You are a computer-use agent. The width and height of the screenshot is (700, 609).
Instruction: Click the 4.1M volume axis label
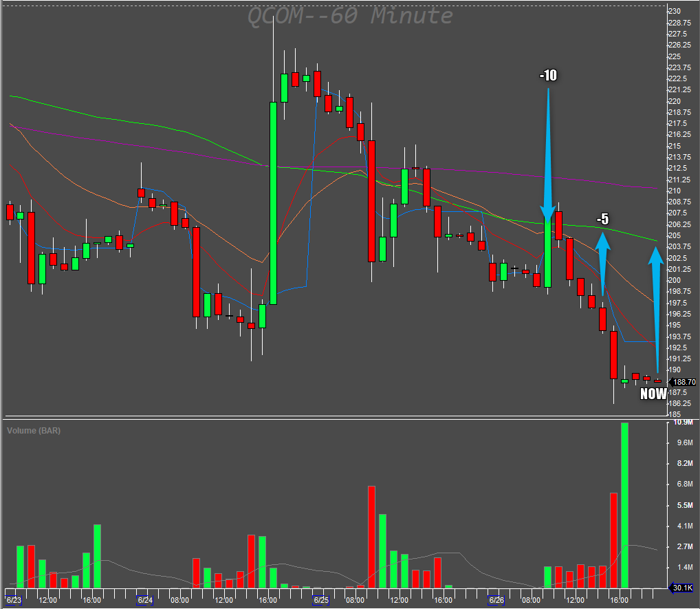point(686,526)
